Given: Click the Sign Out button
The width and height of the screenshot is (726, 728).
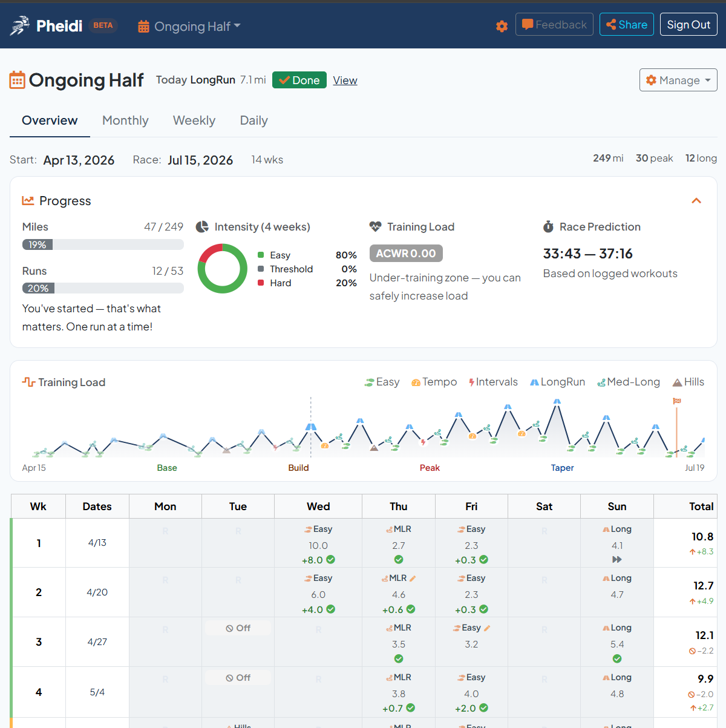Looking at the screenshot, I should pos(688,24).
